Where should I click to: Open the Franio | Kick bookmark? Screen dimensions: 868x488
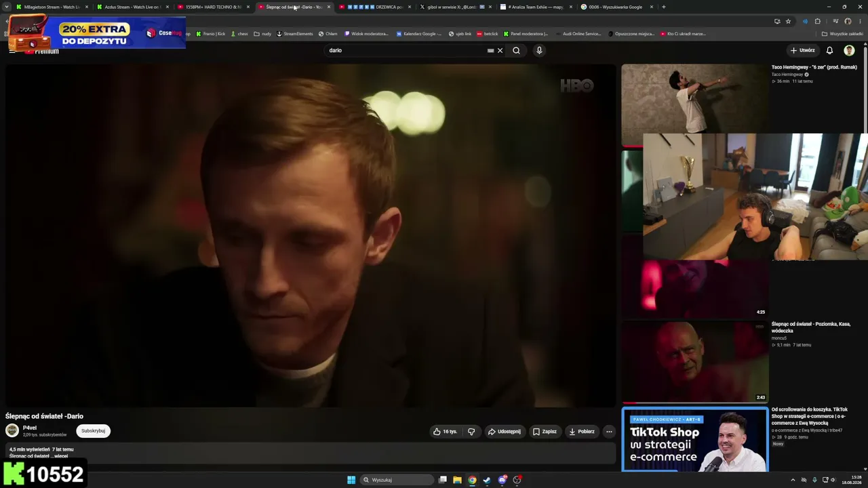click(211, 34)
